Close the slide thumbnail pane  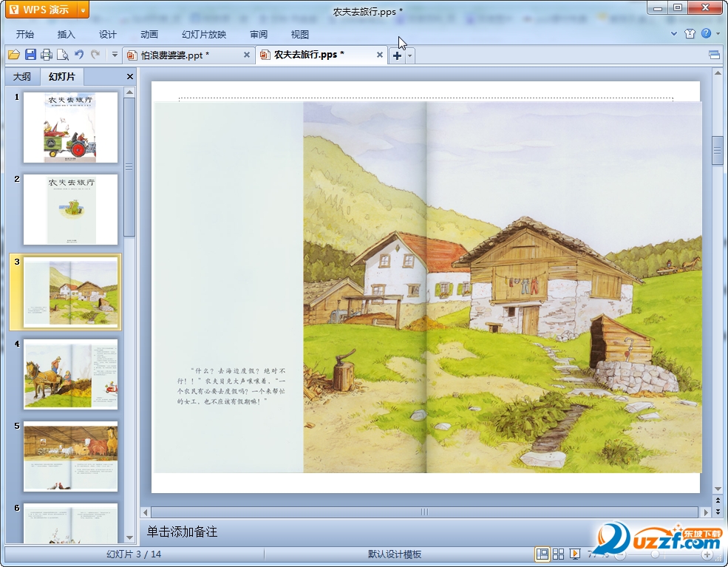click(x=130, y=77)
